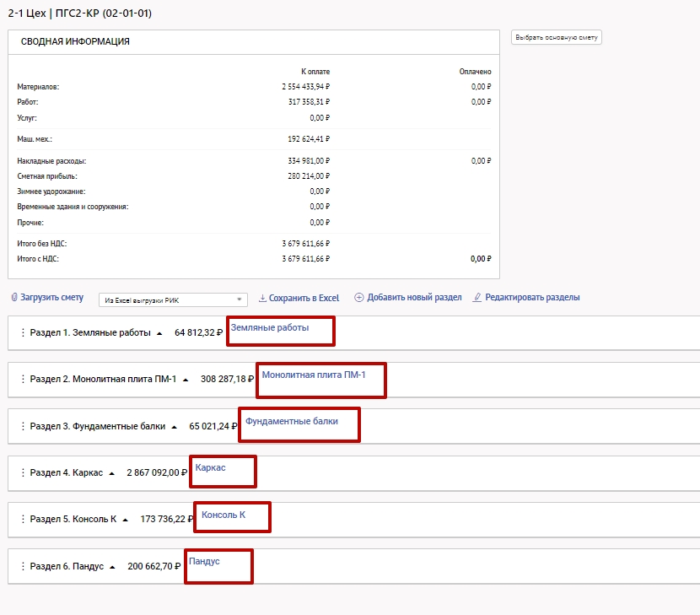Click the drag handle of Раздел 6 Пандус
Image resolution: width=700 pixels, height=615 pixels.
click(23, 566)
